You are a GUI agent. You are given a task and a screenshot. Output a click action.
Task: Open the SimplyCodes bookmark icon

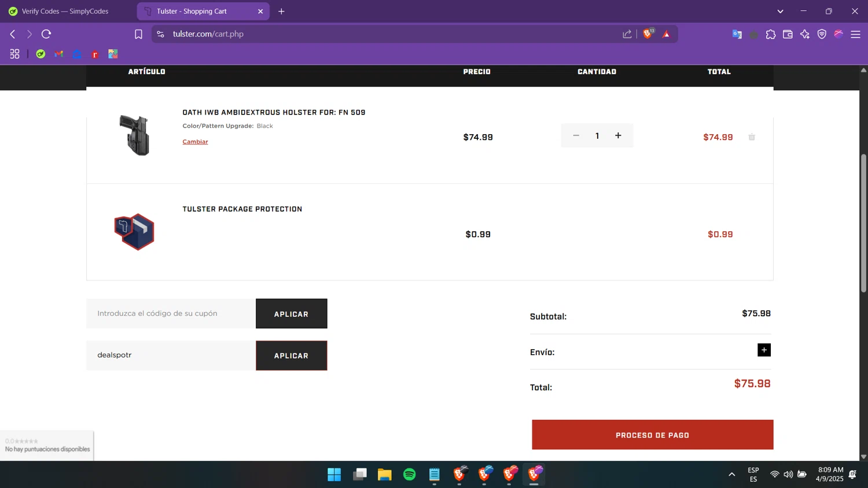click(41, 54)
